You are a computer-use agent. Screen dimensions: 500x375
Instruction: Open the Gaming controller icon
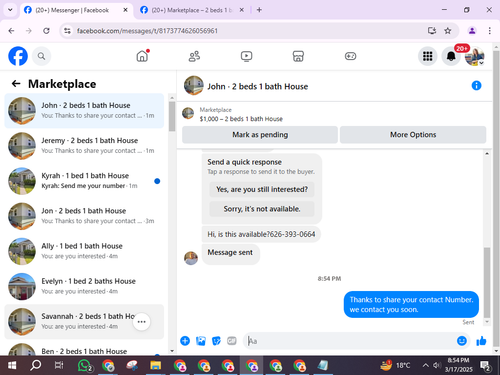tap(350, 56)
